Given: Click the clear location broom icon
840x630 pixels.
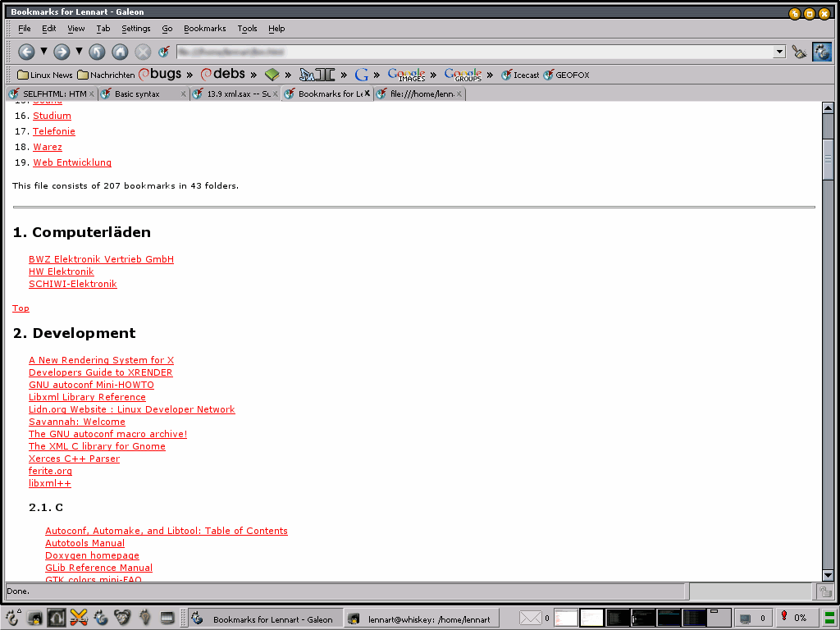Looking at the screenshot, I should click(799, 52).
